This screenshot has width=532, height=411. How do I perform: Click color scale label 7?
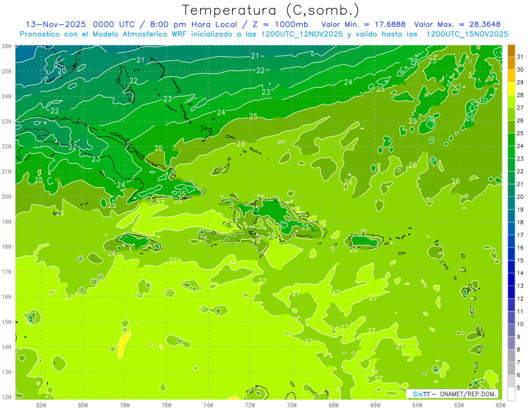(x=519, y=362)
